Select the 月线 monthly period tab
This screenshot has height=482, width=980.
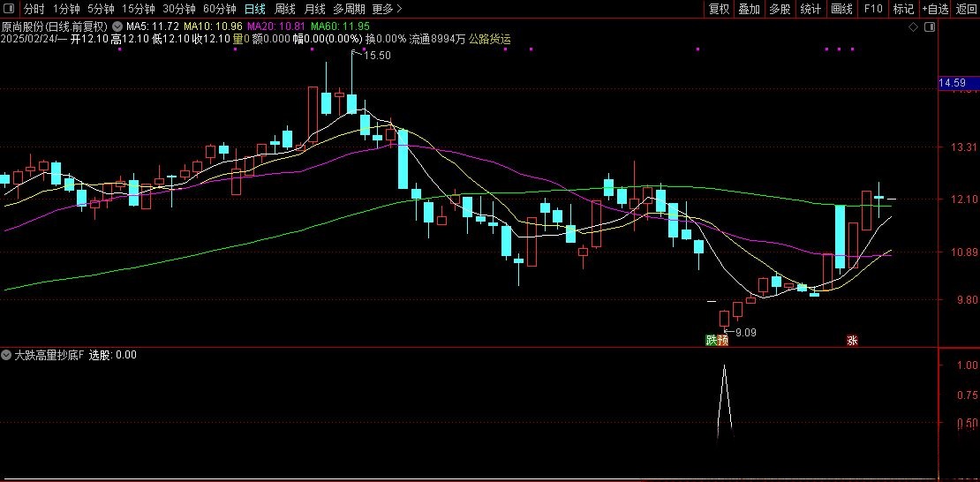tap(314, 9)
